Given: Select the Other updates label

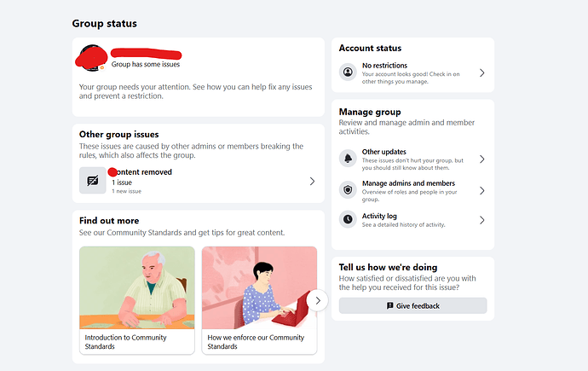Looking at the screenshot, I should [384, 152].
